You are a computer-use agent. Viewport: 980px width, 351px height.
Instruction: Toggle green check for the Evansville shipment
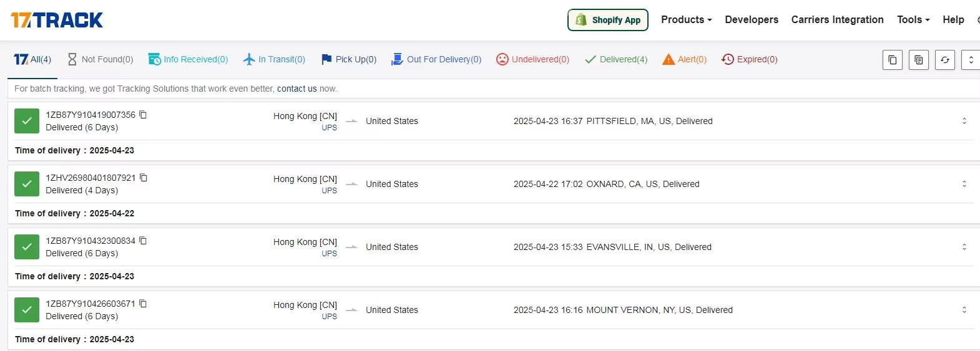tap(27, 247)
